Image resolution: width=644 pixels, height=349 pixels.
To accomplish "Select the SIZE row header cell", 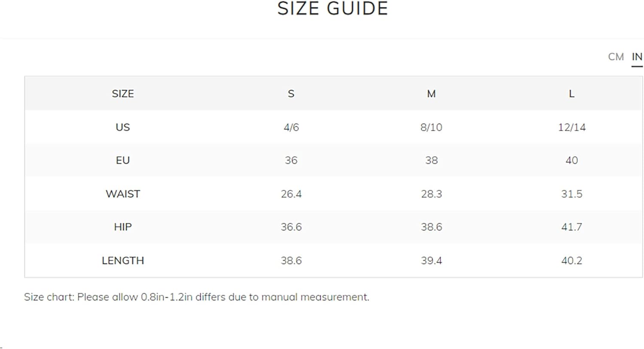I will [123, 93].
